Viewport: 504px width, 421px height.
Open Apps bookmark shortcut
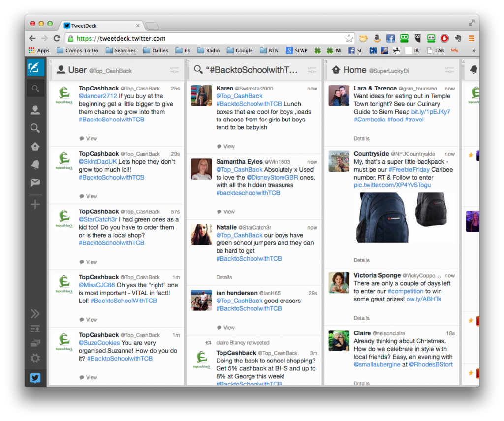[x=39, y=51]
